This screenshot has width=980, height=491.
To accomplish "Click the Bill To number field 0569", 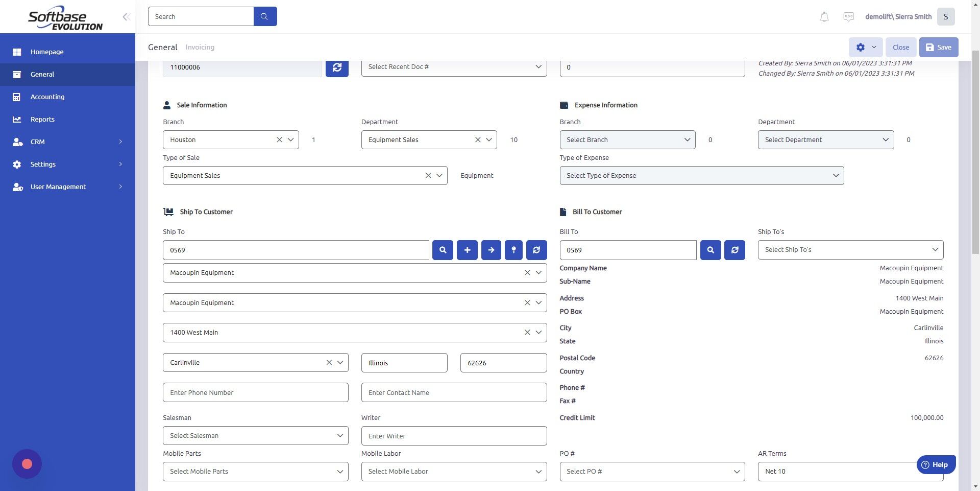I will point(628,250).
